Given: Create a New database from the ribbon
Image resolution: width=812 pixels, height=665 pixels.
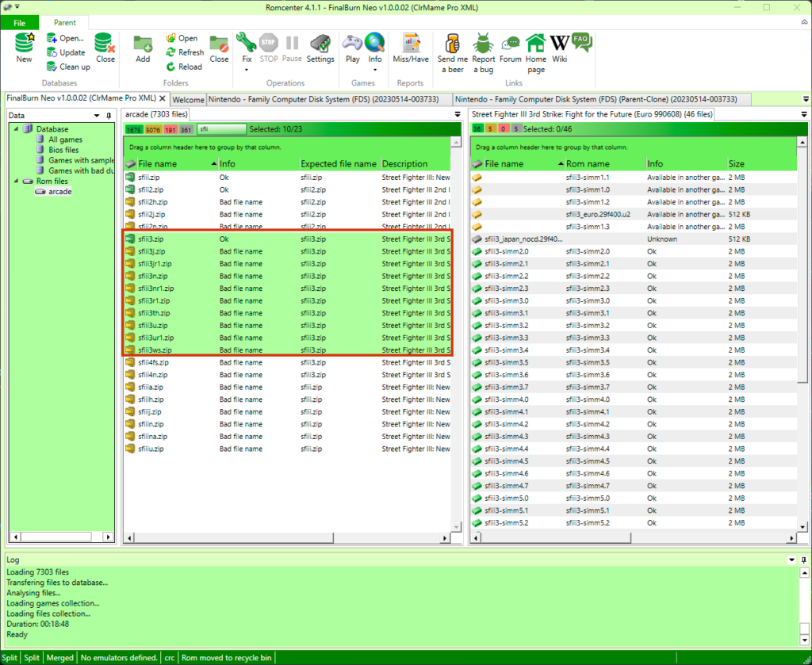Looking at the screenshot, I should [24, 48].
